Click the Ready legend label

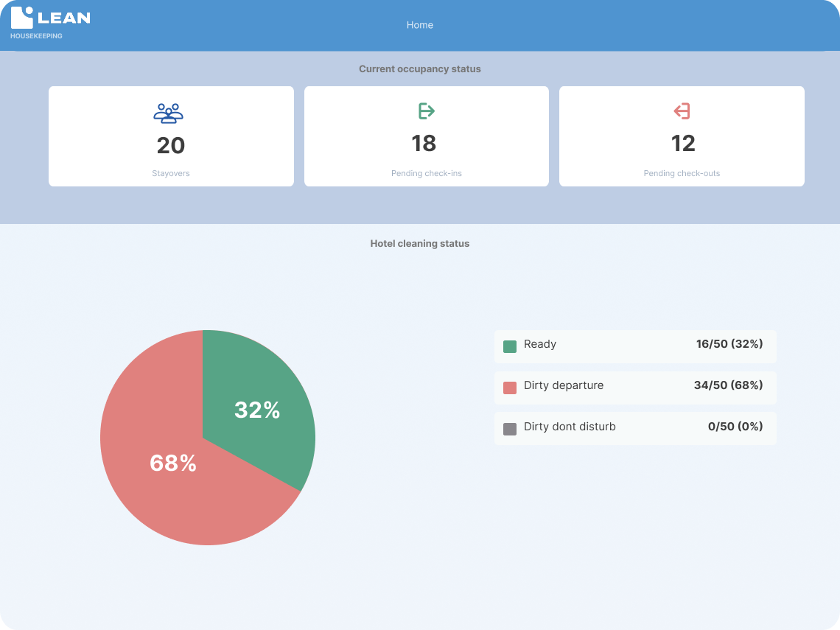540,344
